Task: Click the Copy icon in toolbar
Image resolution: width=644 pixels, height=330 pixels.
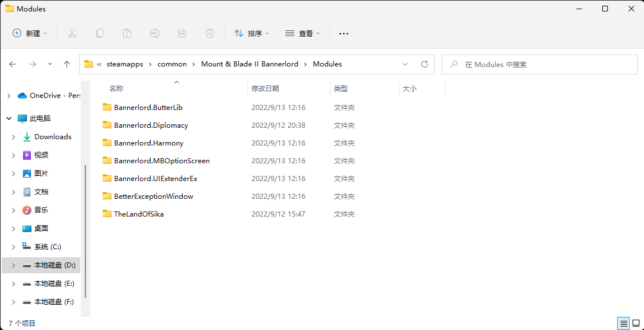Action: click(99, 33)
